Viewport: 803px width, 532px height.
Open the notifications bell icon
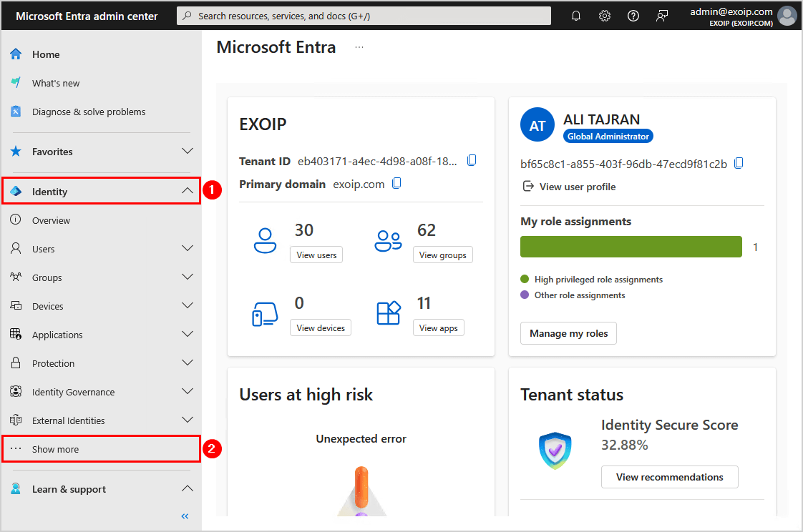(576, 15)
